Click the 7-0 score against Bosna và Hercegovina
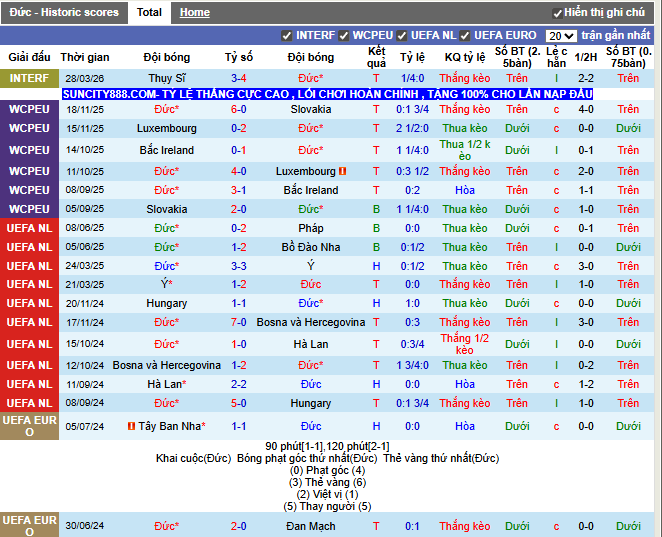Image resolution: width=662 pixels, height=537 pixels. 239,322
